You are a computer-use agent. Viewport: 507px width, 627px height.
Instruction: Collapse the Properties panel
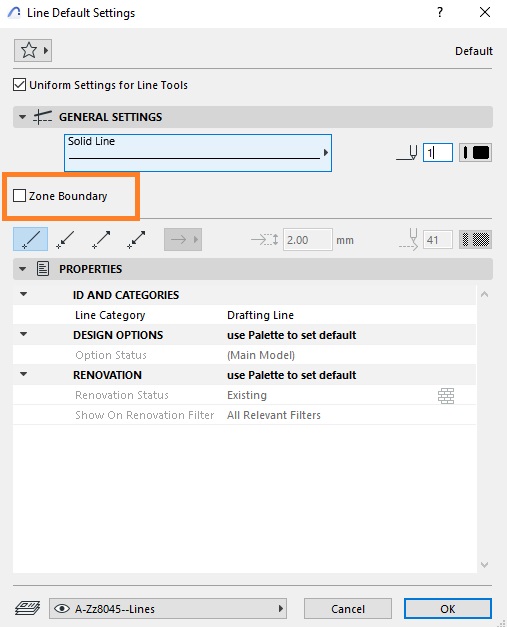[22, 269]
